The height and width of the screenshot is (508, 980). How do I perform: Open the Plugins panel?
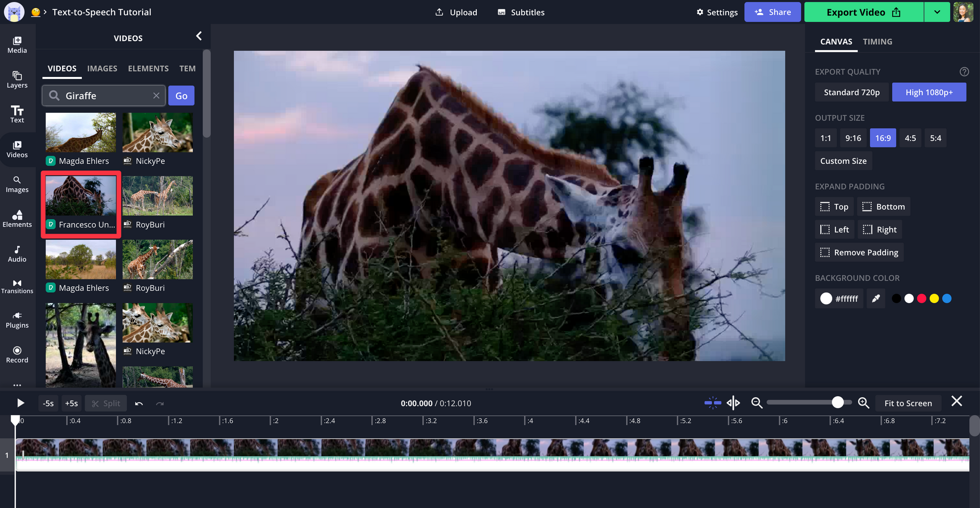17,320
